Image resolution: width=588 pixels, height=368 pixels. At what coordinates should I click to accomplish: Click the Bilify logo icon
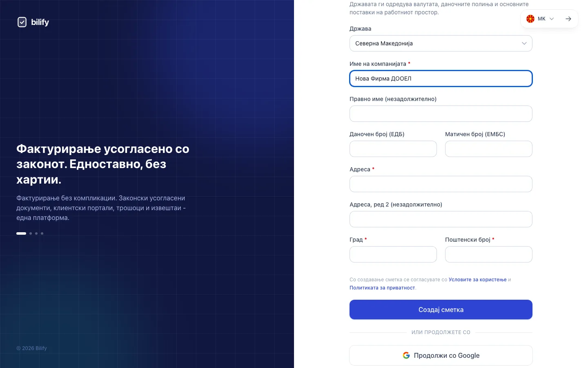pyautogui.click(x=22, y=22)
